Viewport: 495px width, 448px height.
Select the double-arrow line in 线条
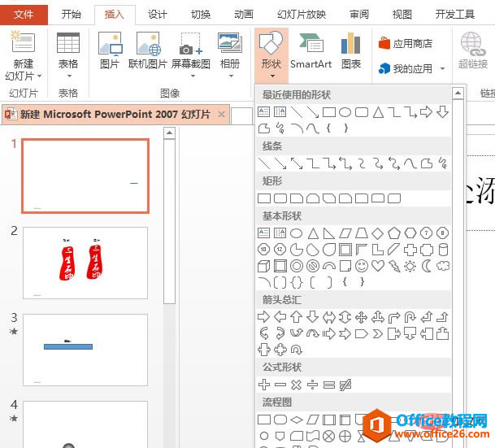coord(297,163)
